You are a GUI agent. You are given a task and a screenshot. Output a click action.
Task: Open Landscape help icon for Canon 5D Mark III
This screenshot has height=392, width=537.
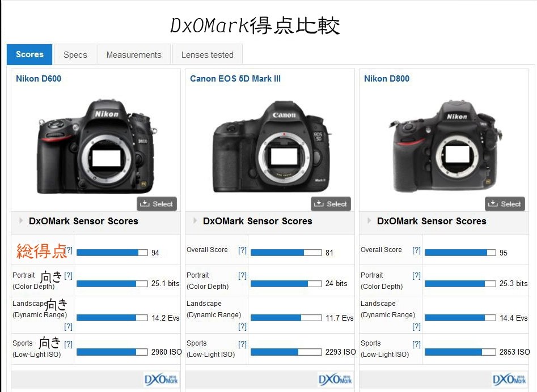point(243,327)
